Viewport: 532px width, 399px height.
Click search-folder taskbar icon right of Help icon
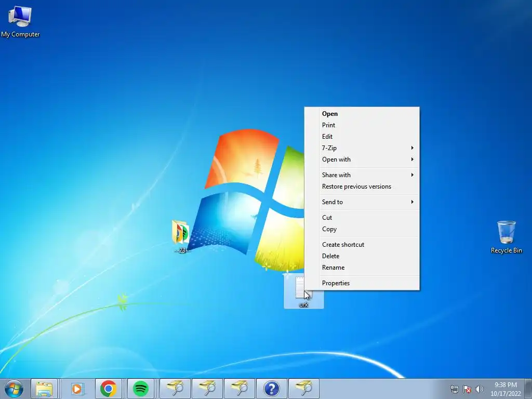pos(303,389)
